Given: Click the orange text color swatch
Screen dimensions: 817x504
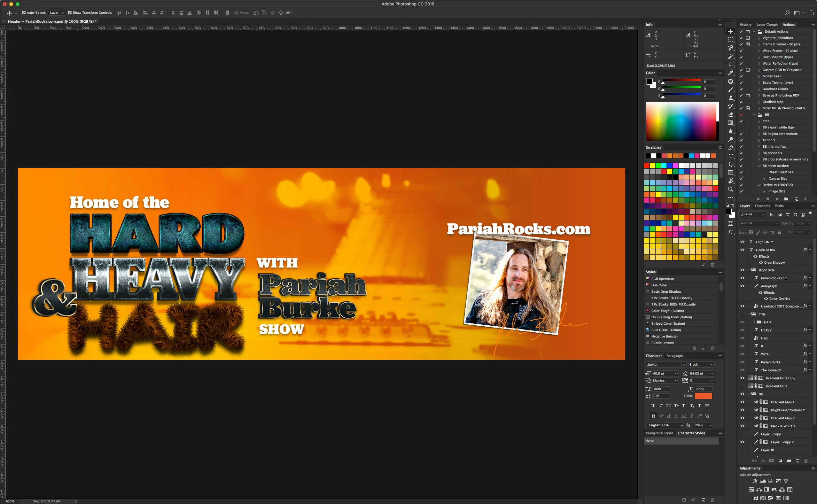Looking at the screenshot, I should point(703,396).
